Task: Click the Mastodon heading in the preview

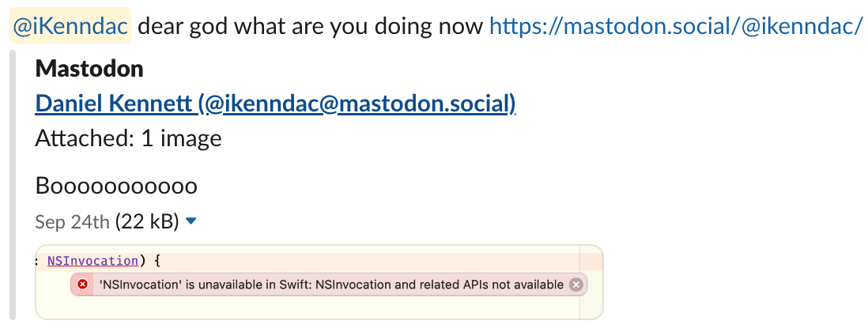Action: coord(89,69)
